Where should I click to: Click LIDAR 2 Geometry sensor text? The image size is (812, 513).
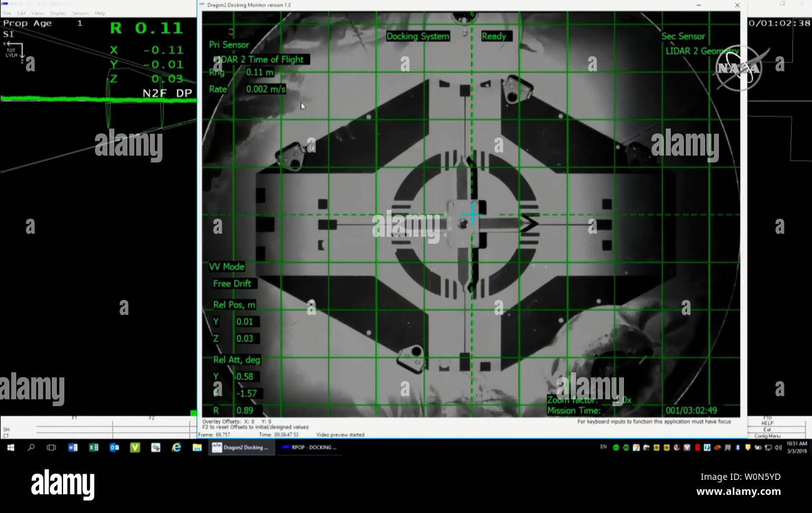click(x=702, y=51)
